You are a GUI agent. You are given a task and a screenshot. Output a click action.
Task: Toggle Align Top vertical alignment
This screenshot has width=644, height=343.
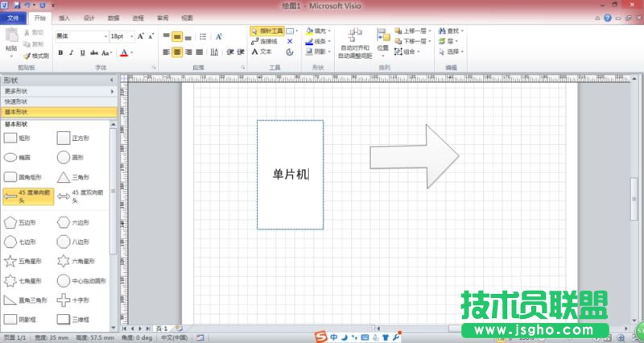pos(167,36)
